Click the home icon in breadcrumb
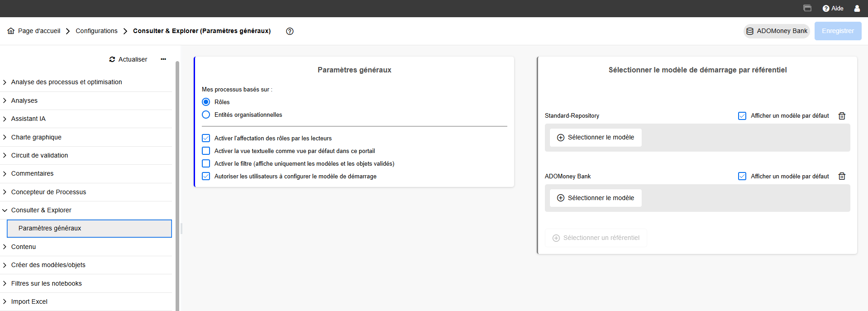The image size is (868, 311). pyautogui.click(x=11, y=31)
